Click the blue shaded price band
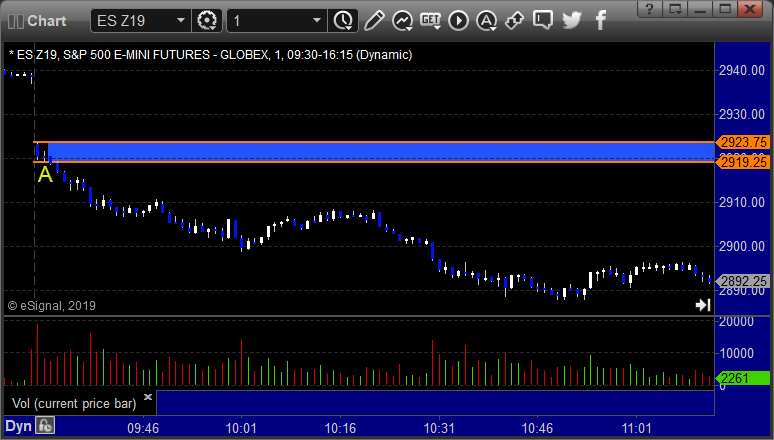 point(380,152)
